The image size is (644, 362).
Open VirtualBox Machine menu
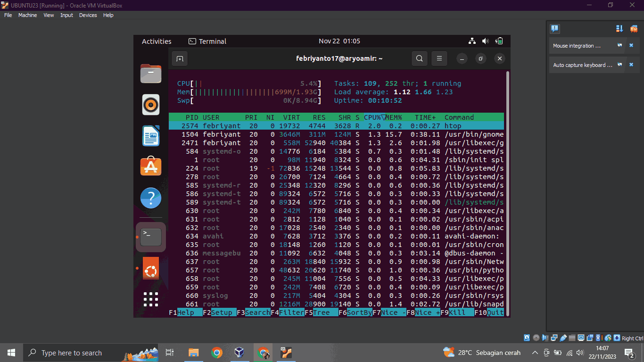pos(27,15)
